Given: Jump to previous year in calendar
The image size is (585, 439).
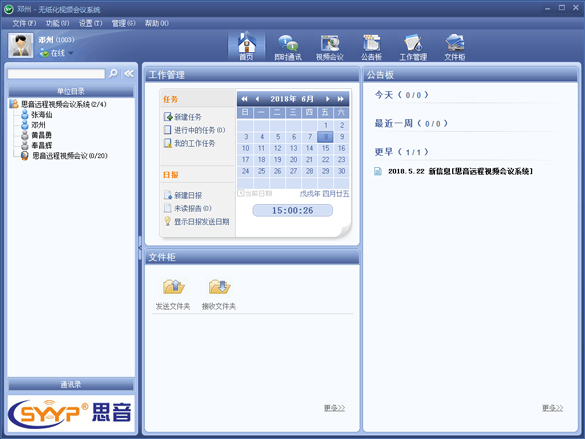Looking at the screenshot, I should point(244,99).
